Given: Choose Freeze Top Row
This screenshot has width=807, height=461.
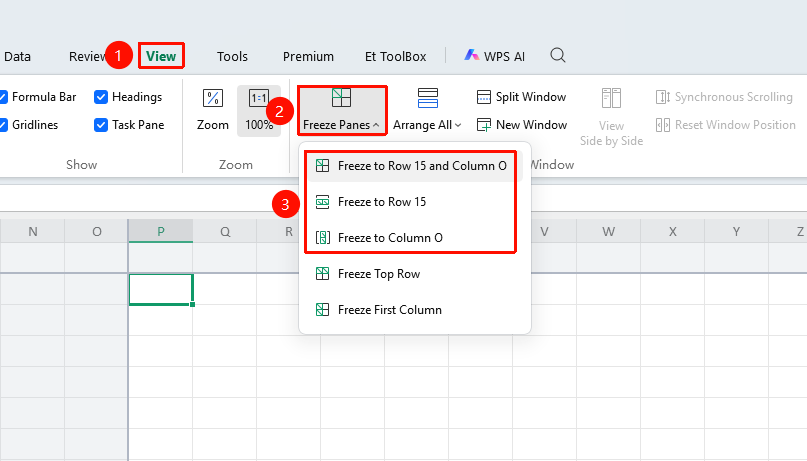Looking at the screenshot, I should (416, 274).
